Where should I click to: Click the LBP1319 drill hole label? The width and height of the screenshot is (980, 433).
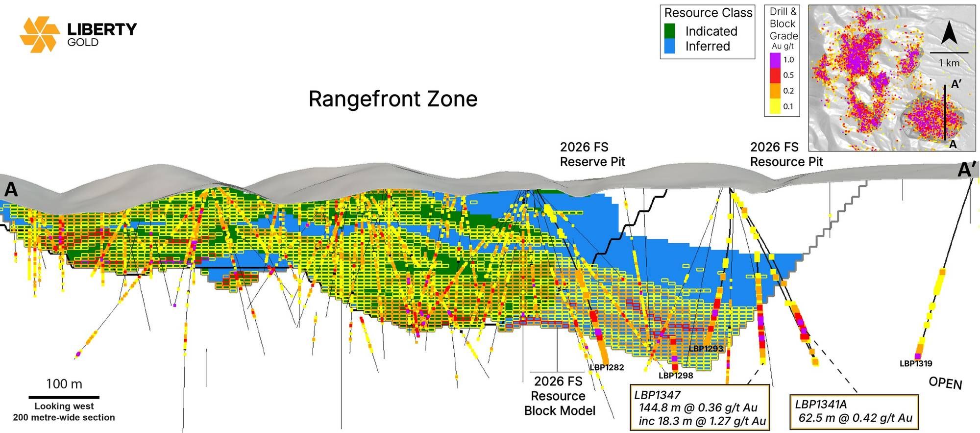916,363
